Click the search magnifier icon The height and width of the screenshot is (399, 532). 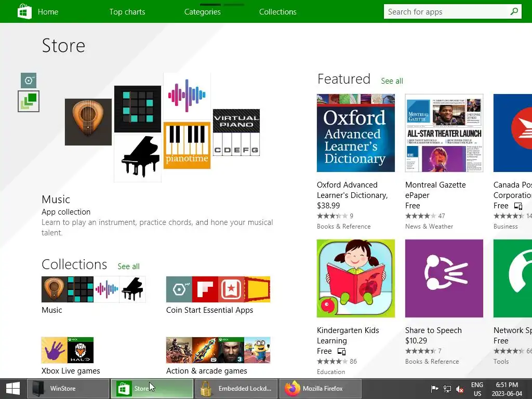(514, 11)
